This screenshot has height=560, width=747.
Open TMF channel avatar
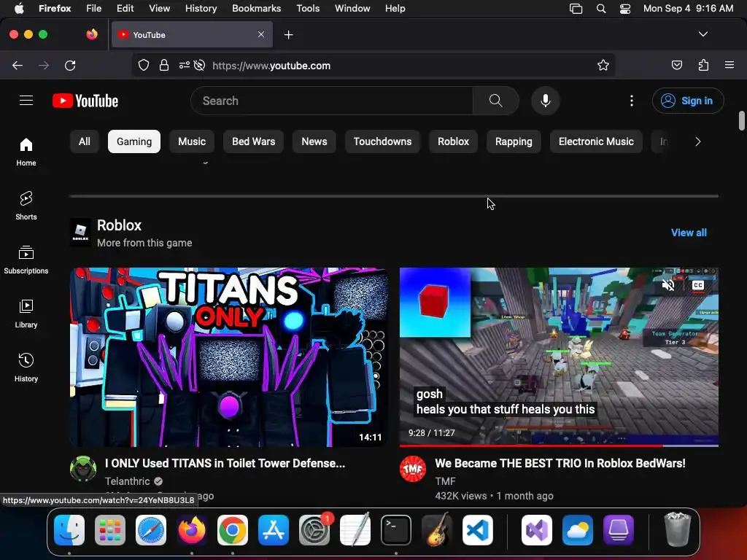pyautogui.click(x=413, y=469)
